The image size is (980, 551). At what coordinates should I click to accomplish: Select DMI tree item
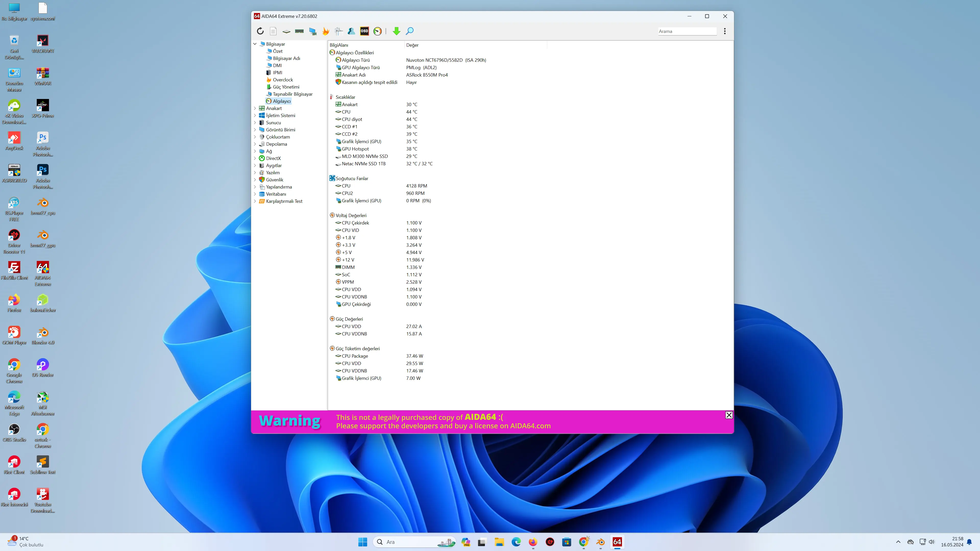[277, 65]
